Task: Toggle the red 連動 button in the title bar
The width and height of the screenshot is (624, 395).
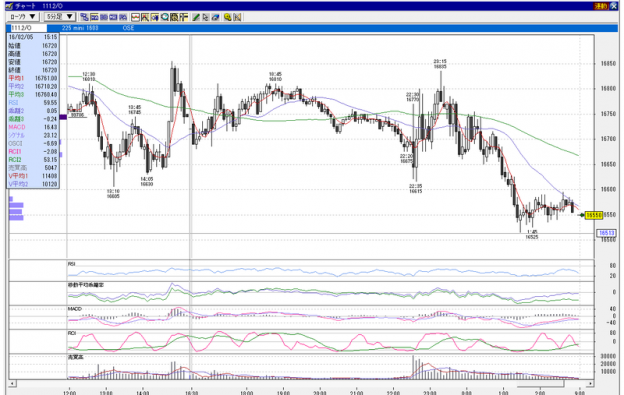Action: (600, 6)
